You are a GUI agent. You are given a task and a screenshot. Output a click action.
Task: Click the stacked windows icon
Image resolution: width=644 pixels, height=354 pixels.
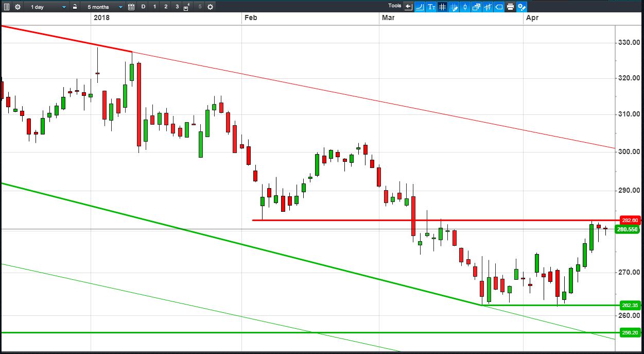pyautogui.click(x=476, y=7)
